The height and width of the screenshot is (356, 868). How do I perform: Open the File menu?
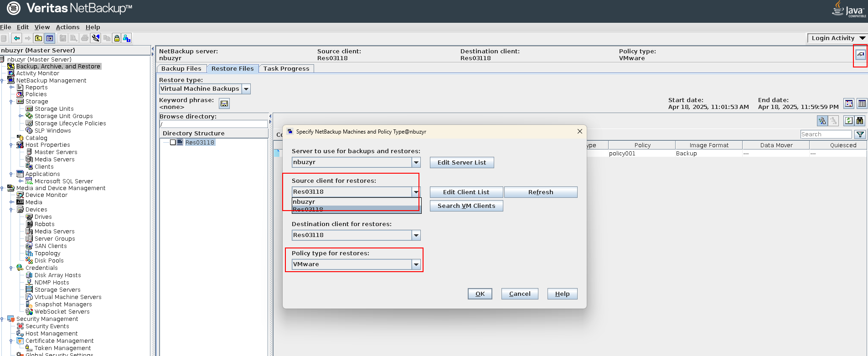click(5, 27)
